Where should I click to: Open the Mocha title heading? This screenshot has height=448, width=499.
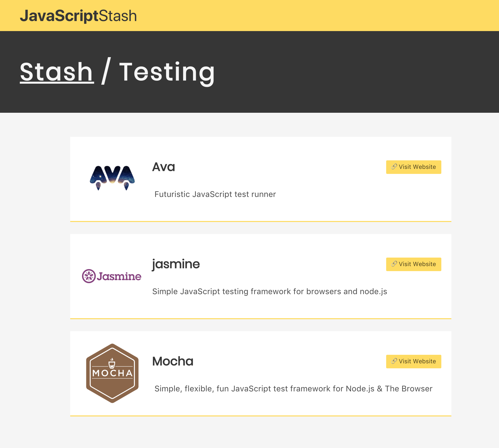tap(173, 361)
